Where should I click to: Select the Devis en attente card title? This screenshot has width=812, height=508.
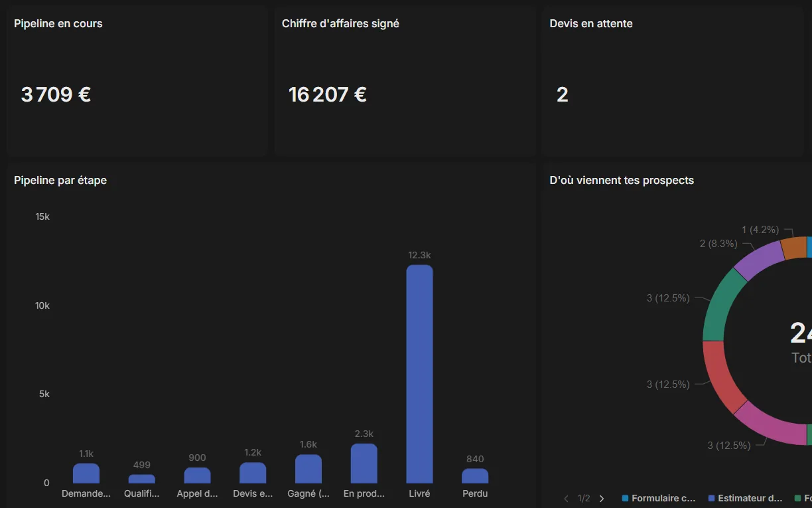click(591, 23)
